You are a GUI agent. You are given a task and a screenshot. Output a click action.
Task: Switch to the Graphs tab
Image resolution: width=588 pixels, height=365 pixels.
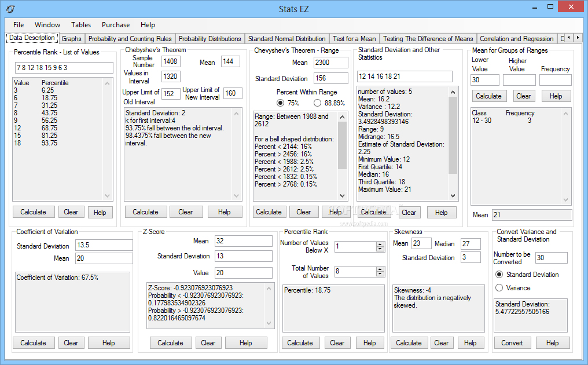pyautogui.click(x=71, y=39)
